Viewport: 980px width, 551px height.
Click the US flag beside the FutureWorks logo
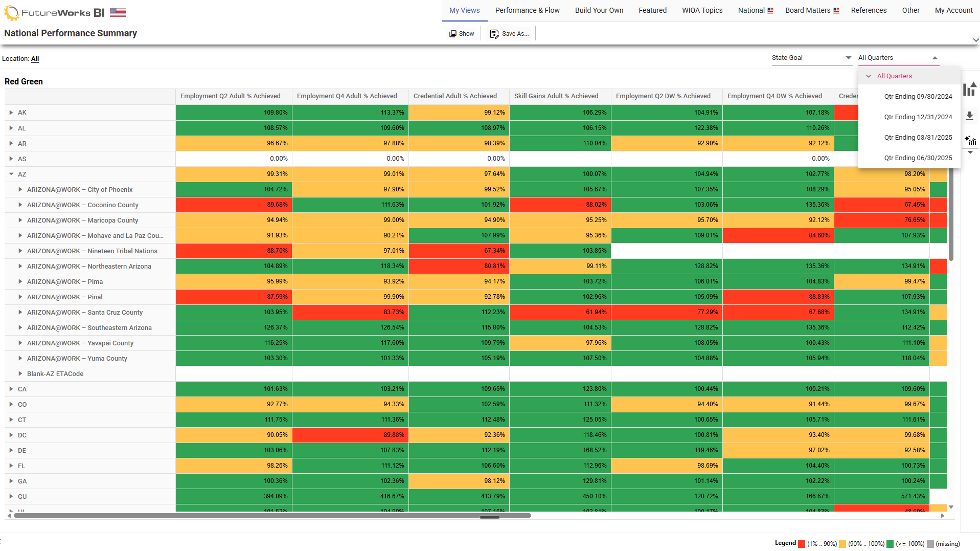point(118,12)
